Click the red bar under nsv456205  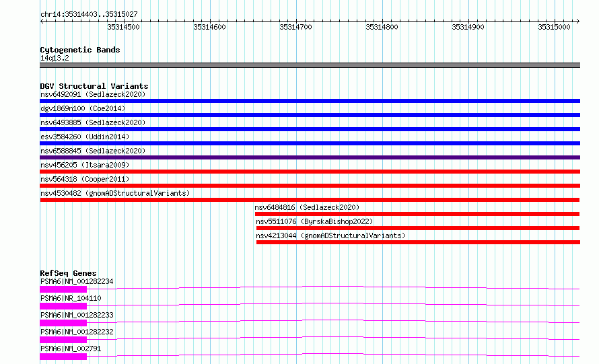tap(310, 172)
